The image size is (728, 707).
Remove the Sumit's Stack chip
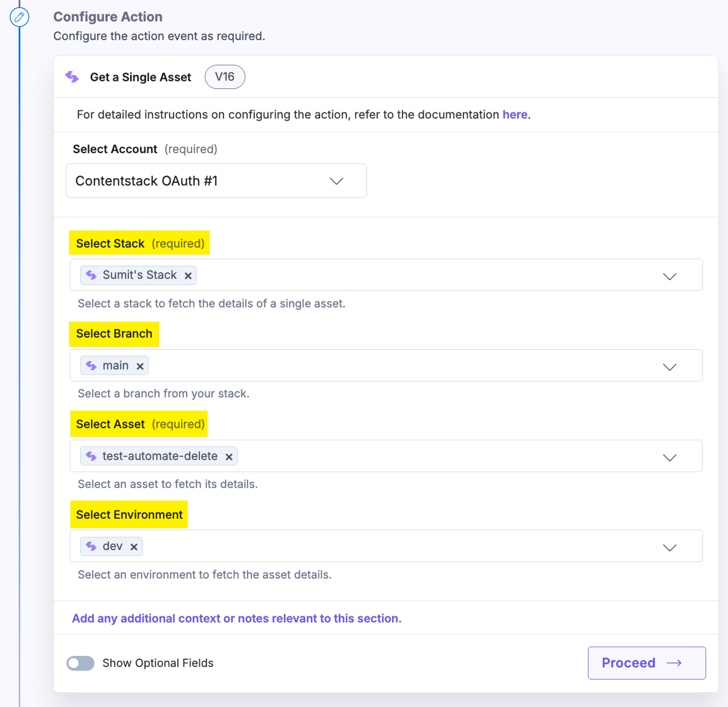pos(188,276)
